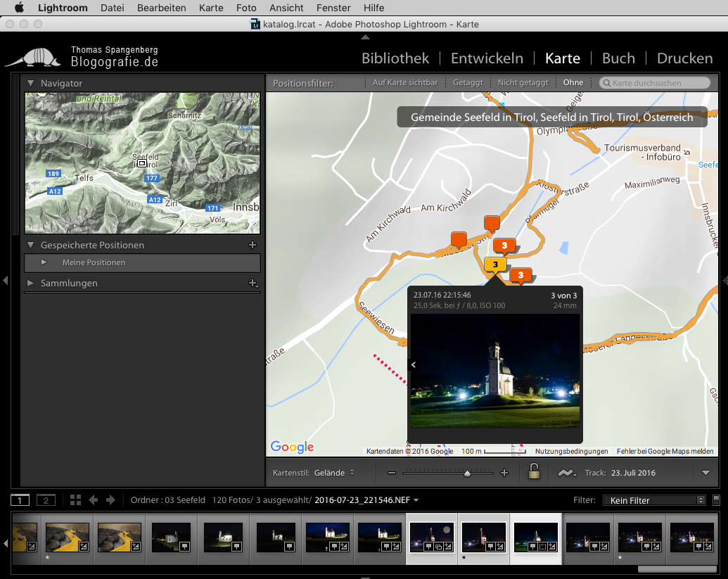Click the selected yellow map pin numbered 3

tap(495, 265)
